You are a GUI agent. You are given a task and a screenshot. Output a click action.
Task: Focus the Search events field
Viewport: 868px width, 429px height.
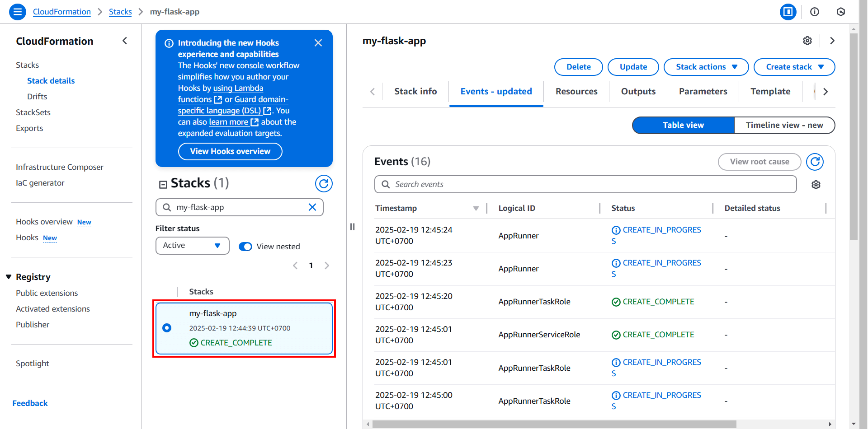pos(585,184)
